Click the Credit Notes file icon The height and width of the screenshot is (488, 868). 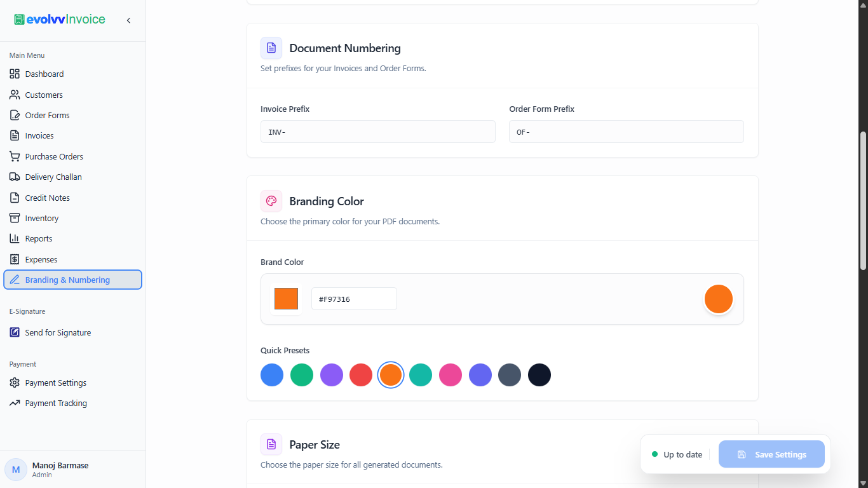pos(15,198)
